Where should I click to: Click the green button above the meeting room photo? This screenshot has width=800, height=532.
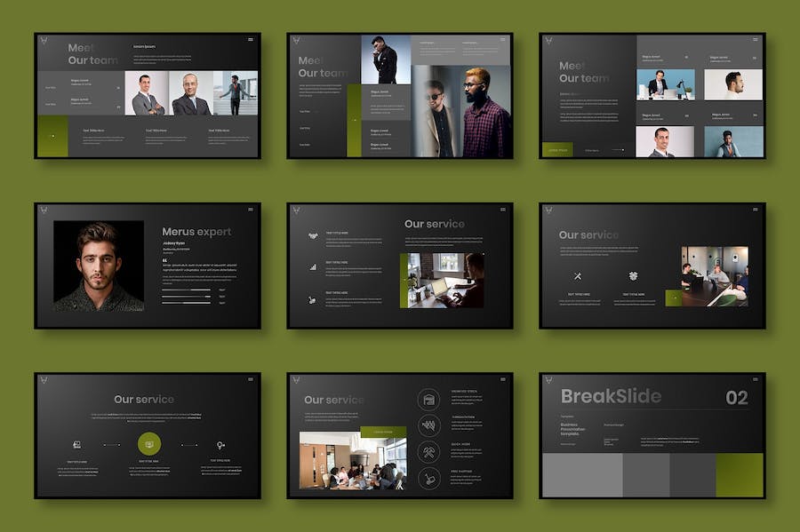click(x=382, y=433)
